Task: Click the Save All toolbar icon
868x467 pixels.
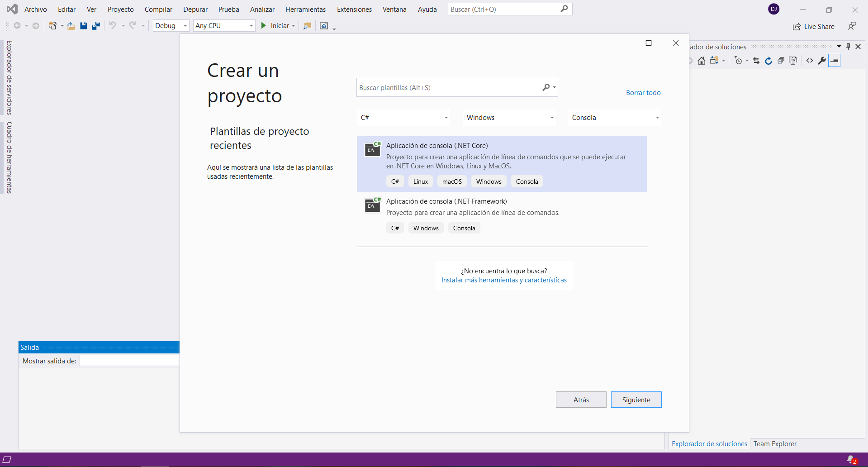Action: click(95, 26)
